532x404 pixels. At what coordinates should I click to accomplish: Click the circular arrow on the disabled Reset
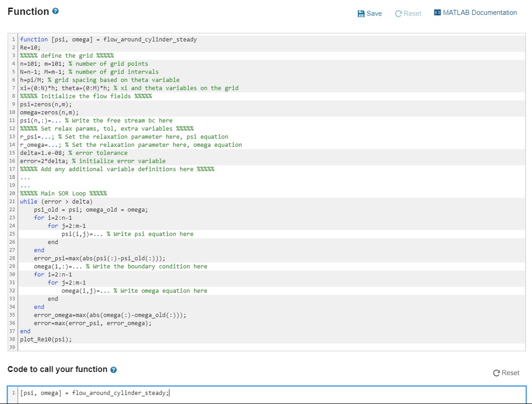(x=398, y=13)
